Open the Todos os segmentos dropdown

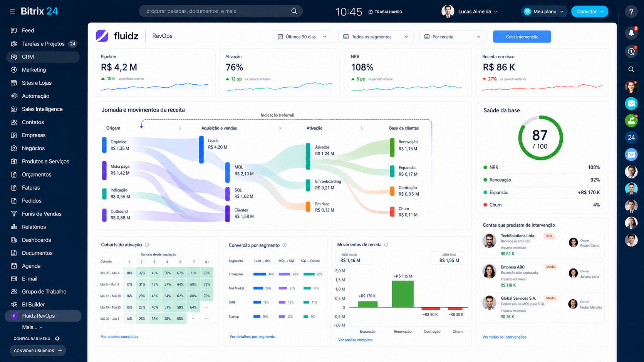click(376, 37)
